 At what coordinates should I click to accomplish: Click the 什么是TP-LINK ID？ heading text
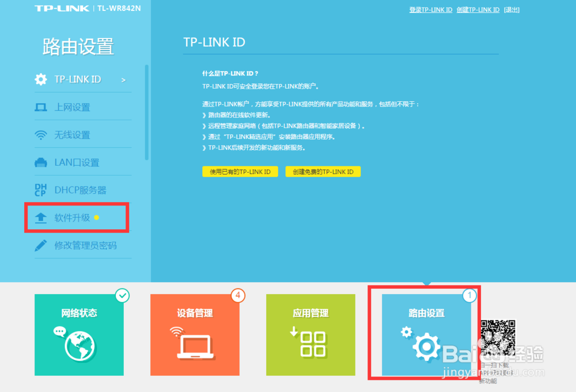point(230,74)
